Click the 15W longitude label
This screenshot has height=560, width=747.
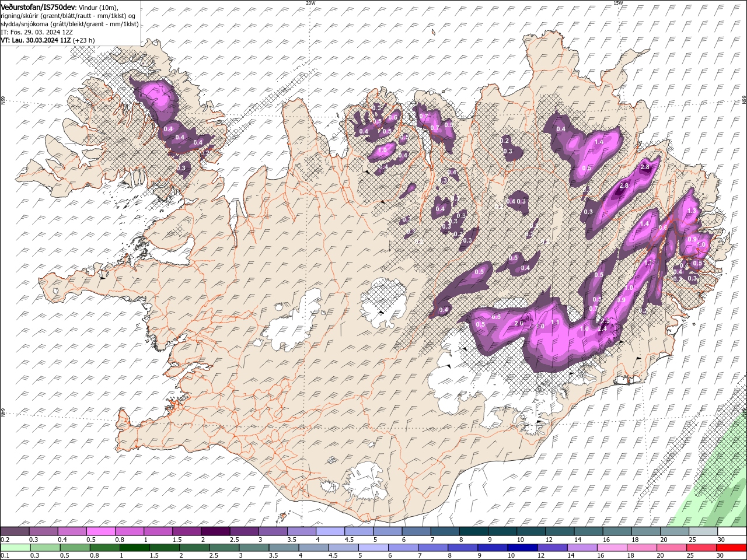coord(618,3)
